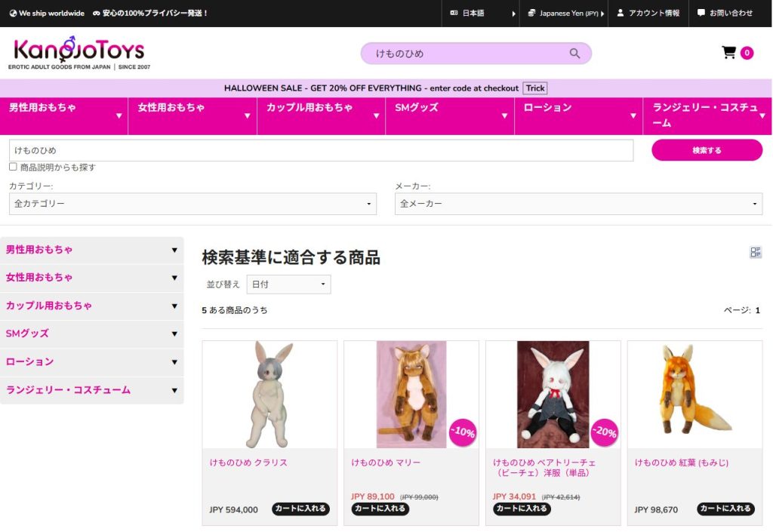The width and height of the screenshot is (773, 532).
Task: Click the coin icon next to Japanese Yen
Action: [x=533, y=13]
